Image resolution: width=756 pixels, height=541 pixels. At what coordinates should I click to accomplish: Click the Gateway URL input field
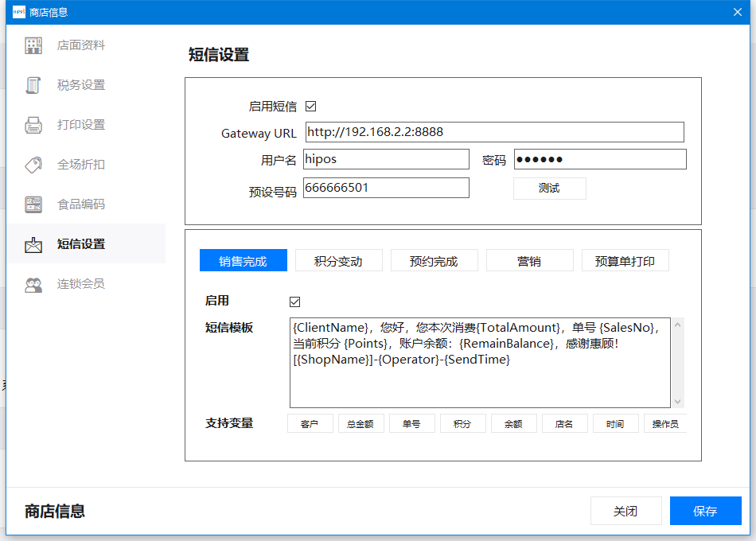(495, 132)
